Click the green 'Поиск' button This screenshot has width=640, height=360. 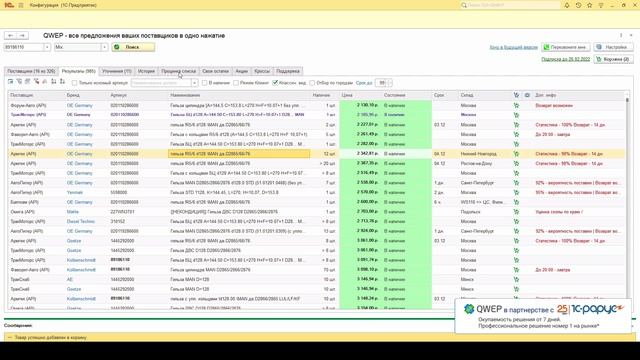(133, 47)
